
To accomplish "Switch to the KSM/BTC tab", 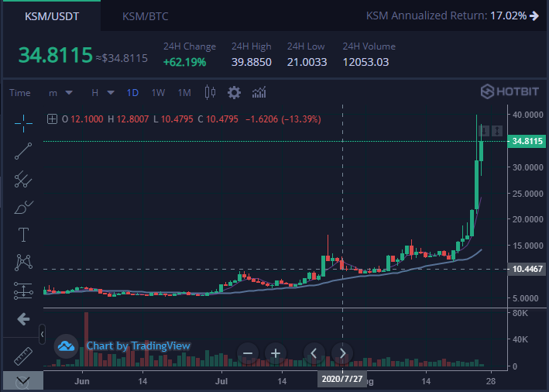I will 146,16.
